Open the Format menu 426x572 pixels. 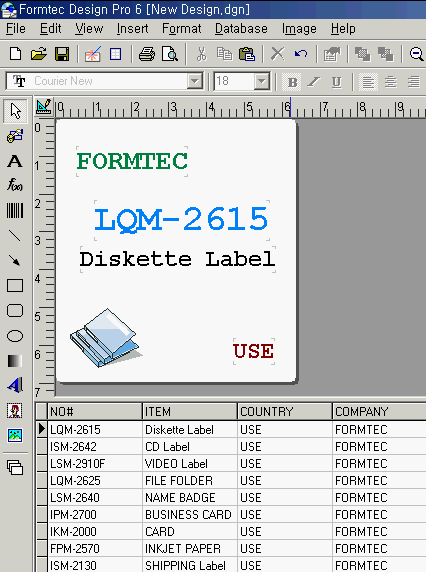click(182, 28)
